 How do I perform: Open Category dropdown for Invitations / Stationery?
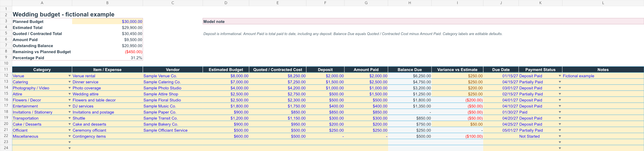pyautogui.click(x=69, y=112)
